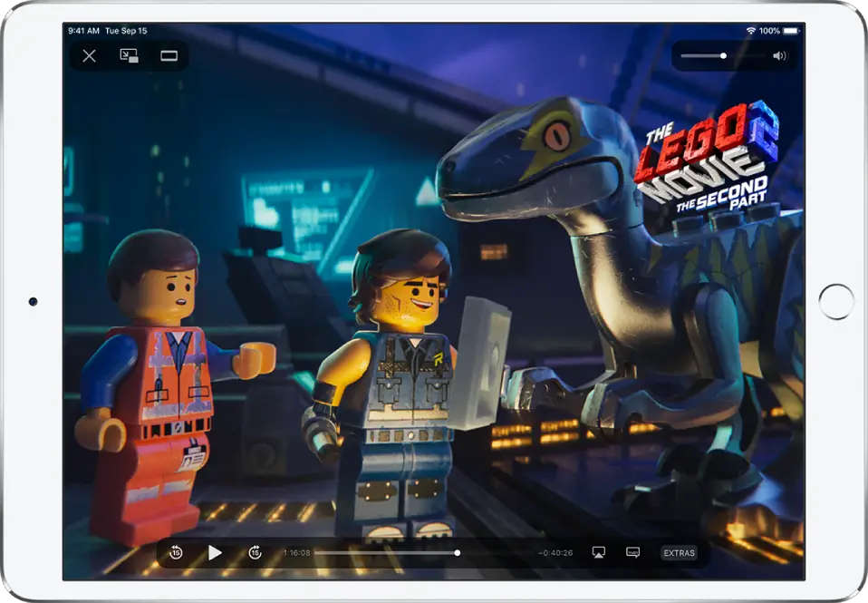868x603 pixels.
Task: Tap the speaker icon next to volume
Action: pos(780,55)
